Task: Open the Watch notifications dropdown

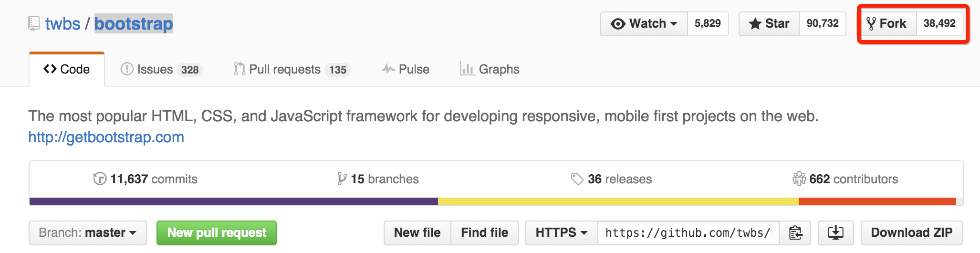Action: [x=644, y=24]
